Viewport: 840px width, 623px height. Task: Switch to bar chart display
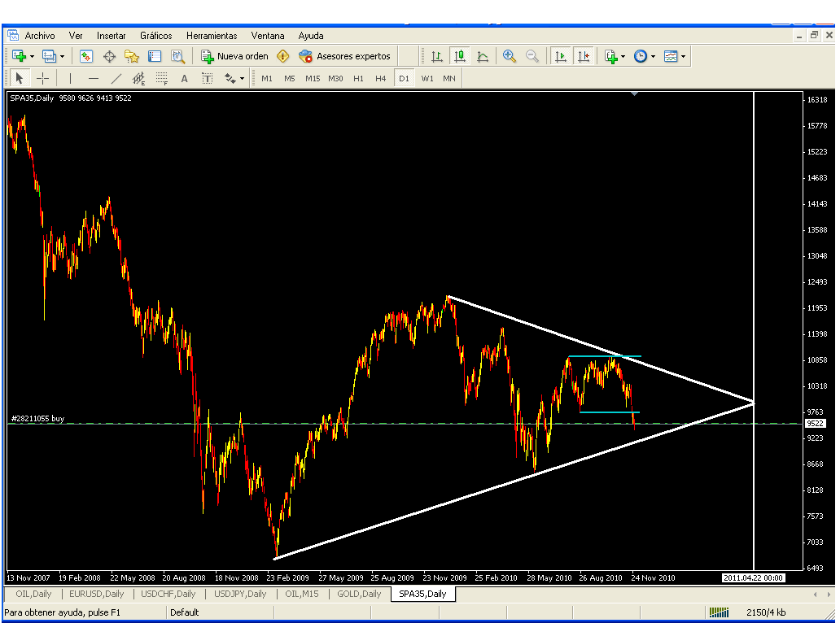pos(436,56)
